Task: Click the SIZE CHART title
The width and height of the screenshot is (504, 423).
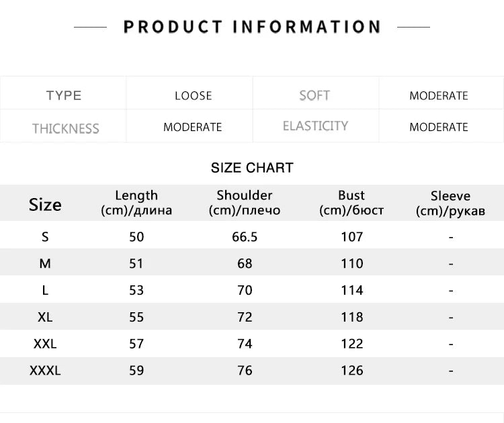Action: point(252,168)
